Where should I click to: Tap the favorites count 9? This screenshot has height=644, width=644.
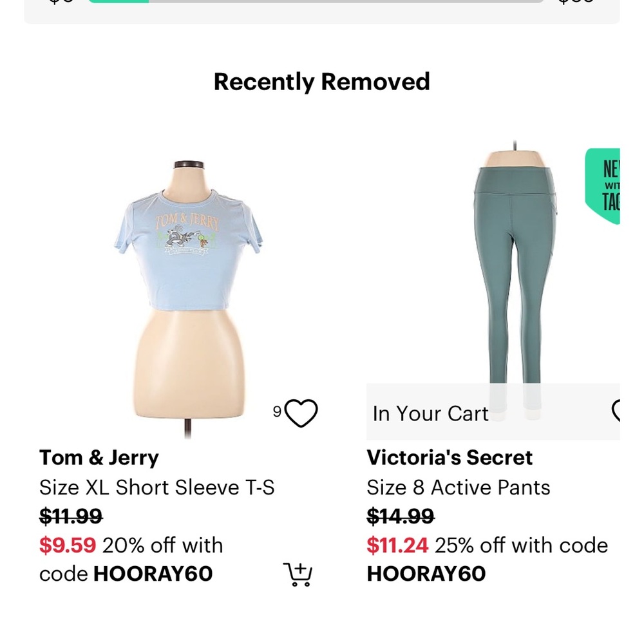277,412
